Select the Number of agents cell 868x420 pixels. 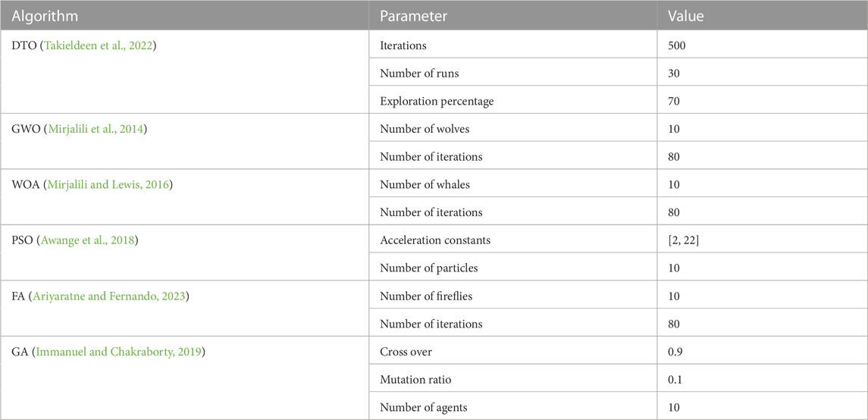[513, 406]
